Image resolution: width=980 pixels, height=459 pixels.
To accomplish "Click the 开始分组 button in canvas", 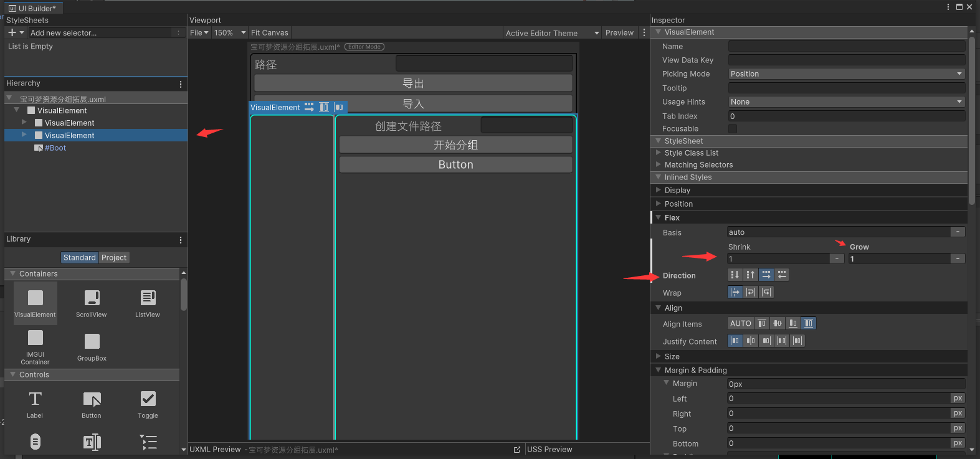I will click(455, 145).
